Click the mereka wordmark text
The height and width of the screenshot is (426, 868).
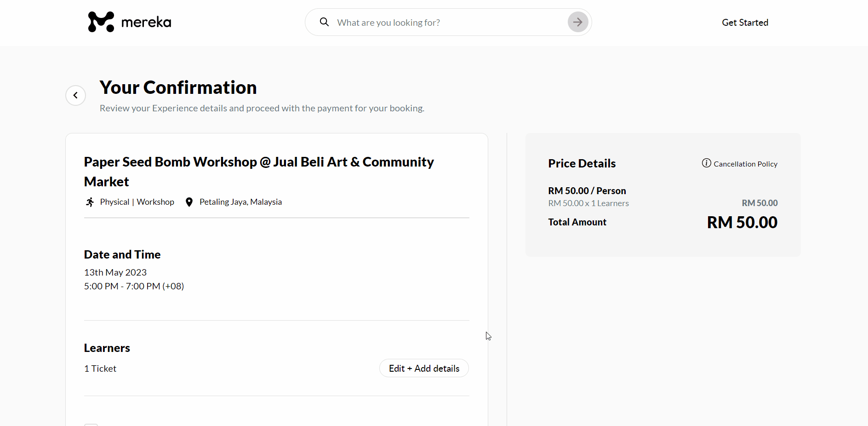146,22
